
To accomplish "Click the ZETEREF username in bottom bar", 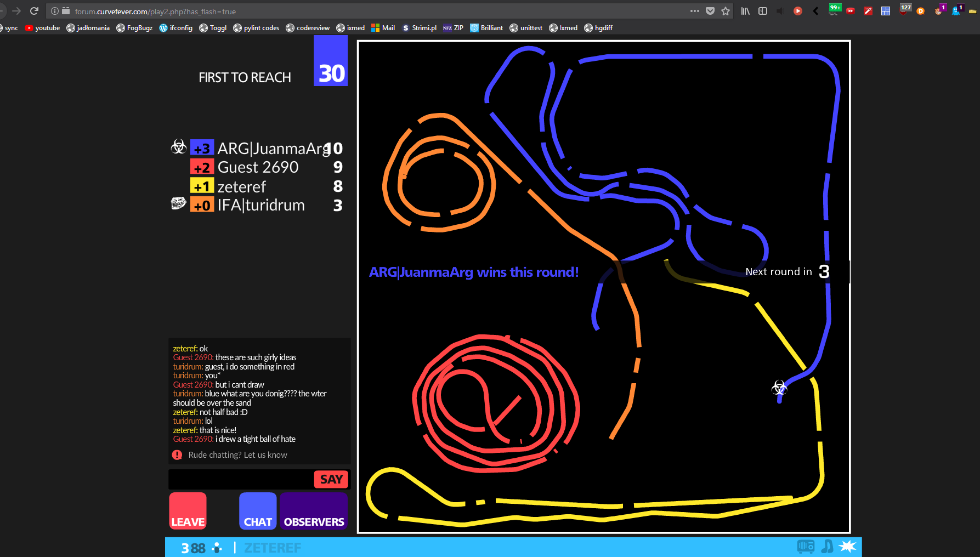I will 273,548.
